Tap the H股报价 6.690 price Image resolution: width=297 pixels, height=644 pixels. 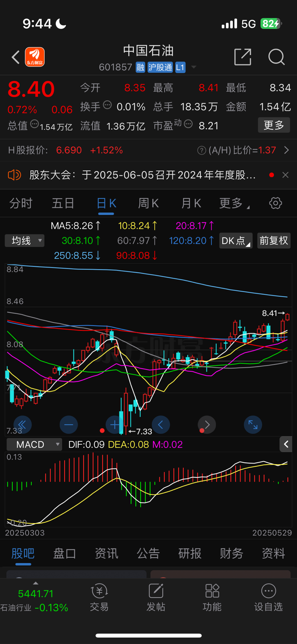[x=69, y=150]
